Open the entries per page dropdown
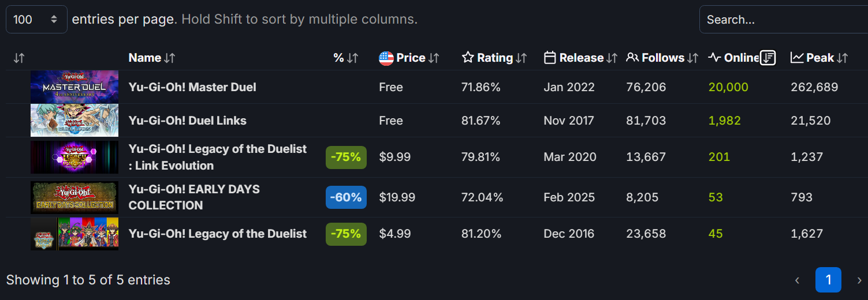The image size is (868, 300). click(x=36, y=20)
